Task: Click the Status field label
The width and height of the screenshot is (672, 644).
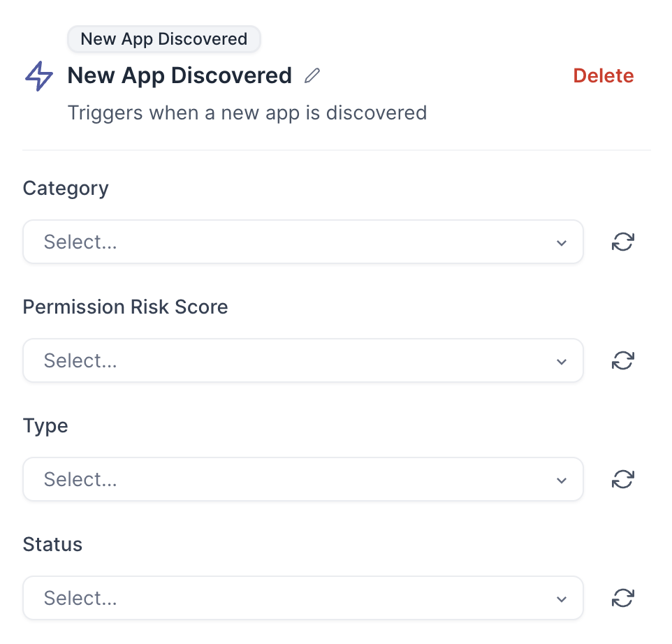Action: click(x=52, y=544)
